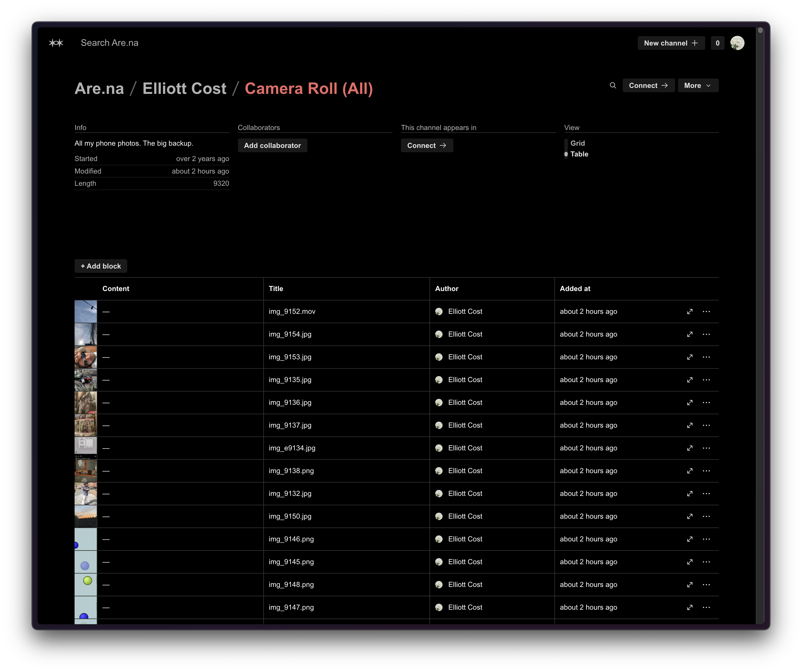Viewport: 802px width, 672px height.
Task: Select the Table view option
Action: pyautogui.click(x=579, y=154)
